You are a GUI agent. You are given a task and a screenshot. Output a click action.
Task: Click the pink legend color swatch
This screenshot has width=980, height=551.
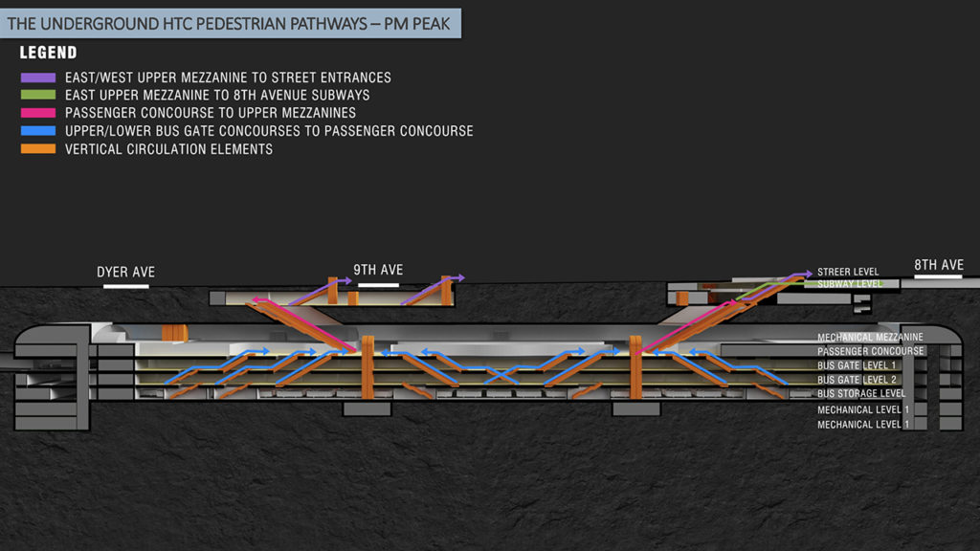[x=38, y=113]
